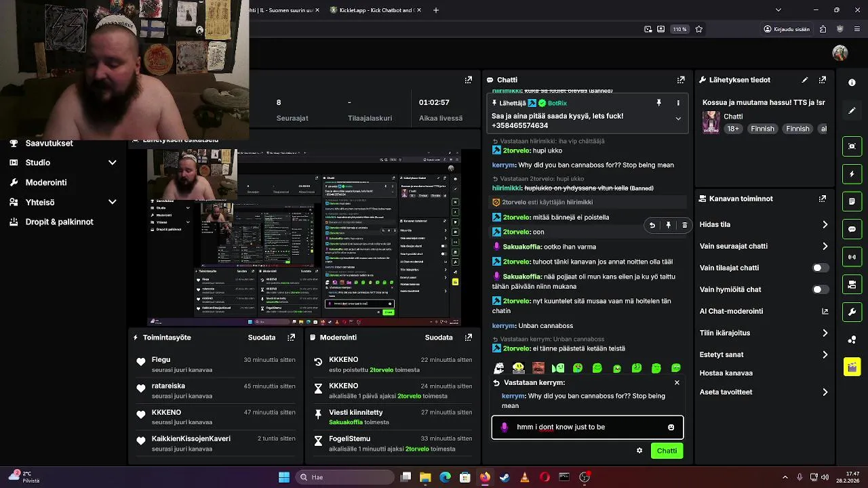868x488 pixels.
Task: Open the browser tab list dropdown
Action: tap(778, 10)
